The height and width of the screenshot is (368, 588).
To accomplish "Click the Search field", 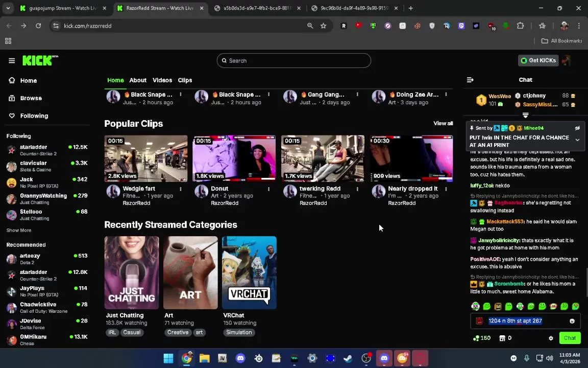I will [x=293, y=60].
